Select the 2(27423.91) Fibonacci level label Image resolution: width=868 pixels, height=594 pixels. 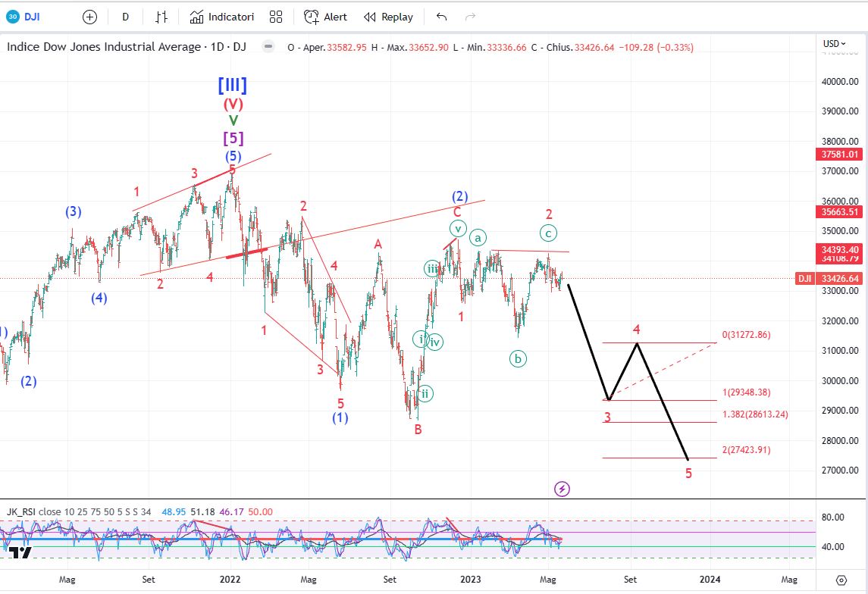(x=746, y=449)
